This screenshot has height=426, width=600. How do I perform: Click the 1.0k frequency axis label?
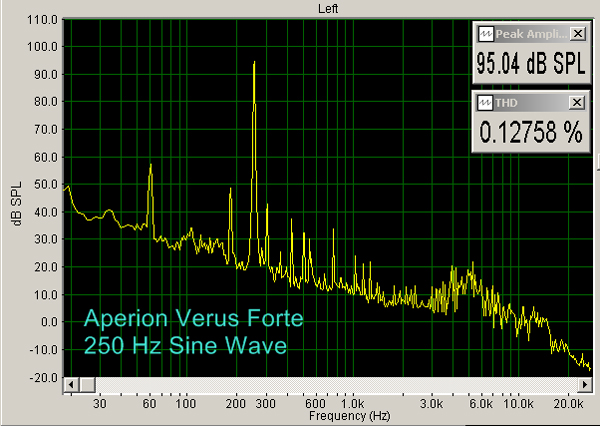click(352, 403)
